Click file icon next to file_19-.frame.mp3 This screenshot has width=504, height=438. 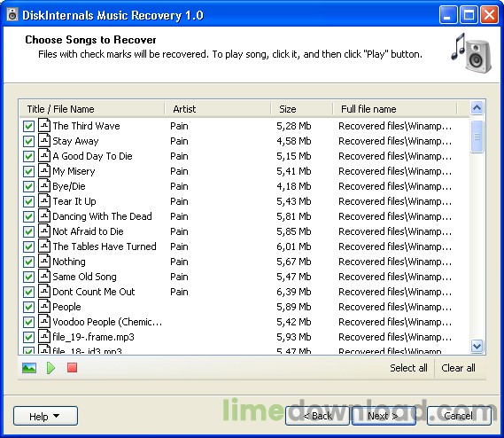coord(44,337)
